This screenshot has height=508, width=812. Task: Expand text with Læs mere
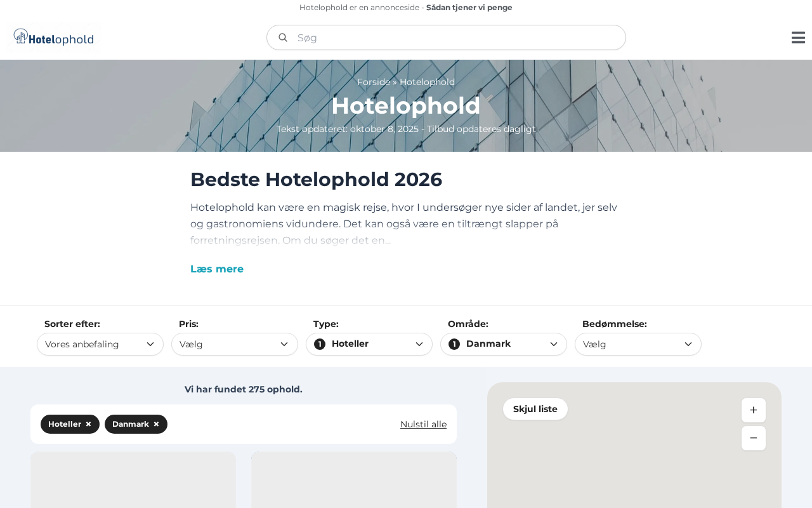coord(217,269)
